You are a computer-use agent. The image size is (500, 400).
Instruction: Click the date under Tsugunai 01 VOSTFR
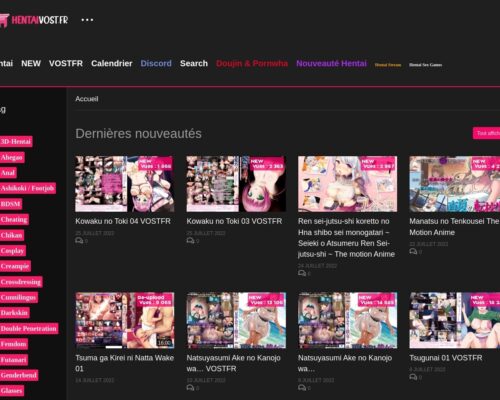[x=427, y=369]
